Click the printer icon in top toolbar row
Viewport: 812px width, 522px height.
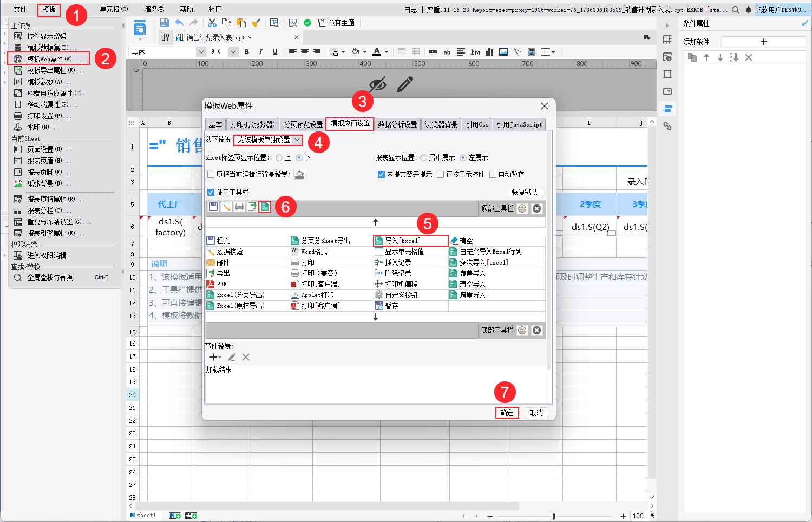239,207
